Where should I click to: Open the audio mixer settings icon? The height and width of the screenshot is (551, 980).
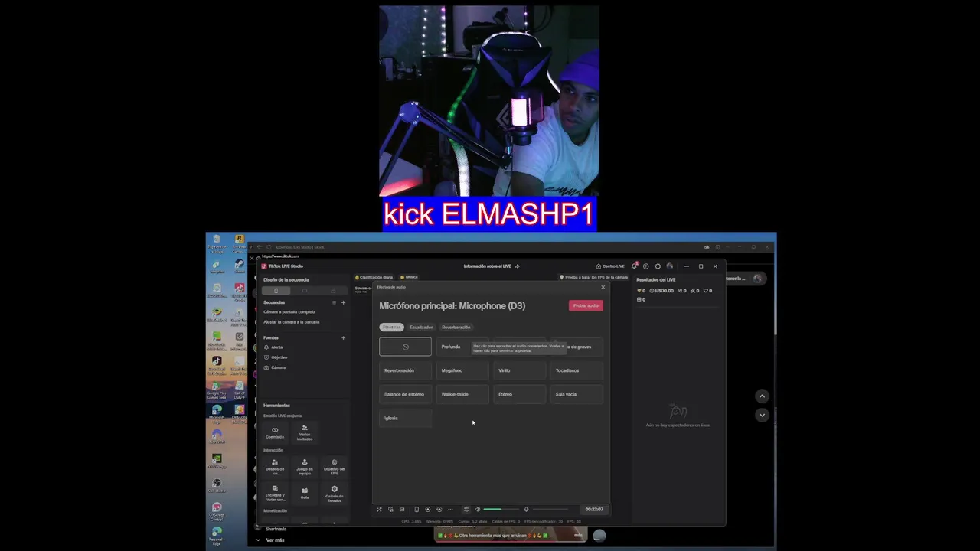coord(466,510)
